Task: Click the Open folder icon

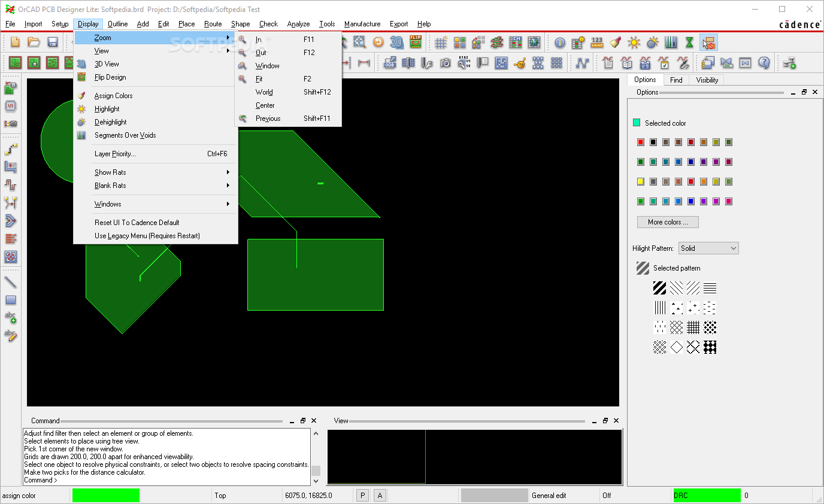Action: click(x=34, y=42)
